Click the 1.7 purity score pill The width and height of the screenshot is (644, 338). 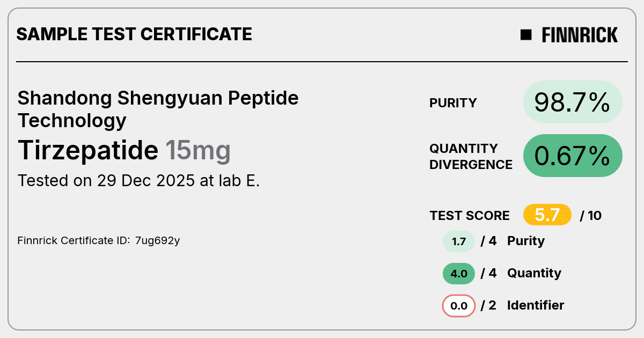[459, 241]
